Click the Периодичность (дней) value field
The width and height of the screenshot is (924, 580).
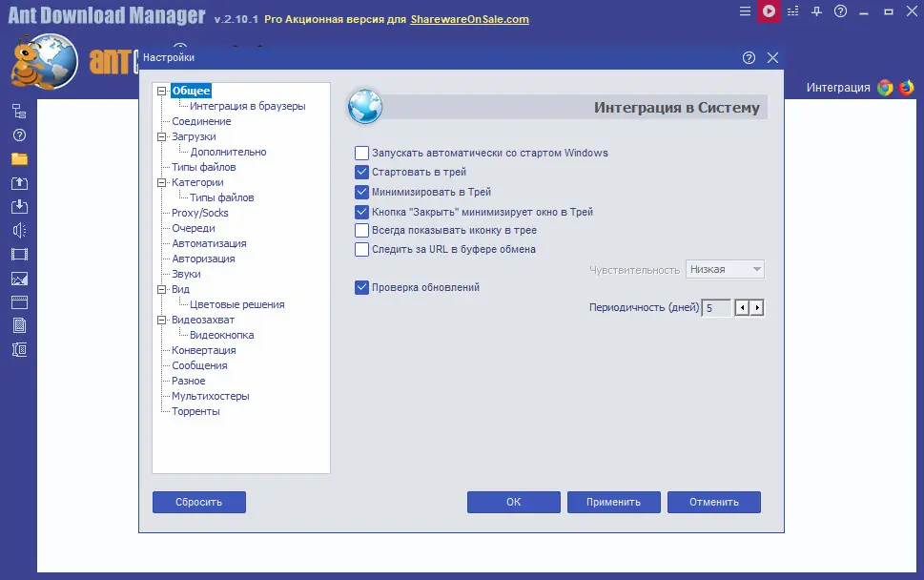(x=716, y=308)
